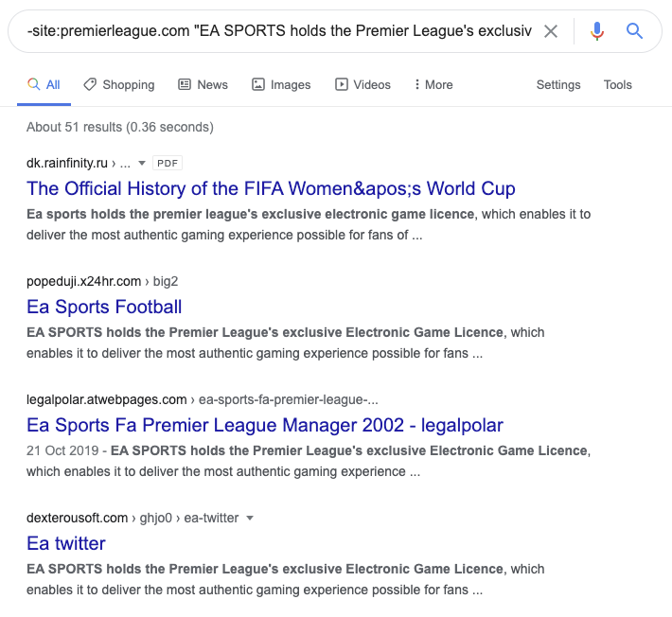The height and width of the screenshot is (617, 672).
Task: Open search Tools options
Action: 618,84
